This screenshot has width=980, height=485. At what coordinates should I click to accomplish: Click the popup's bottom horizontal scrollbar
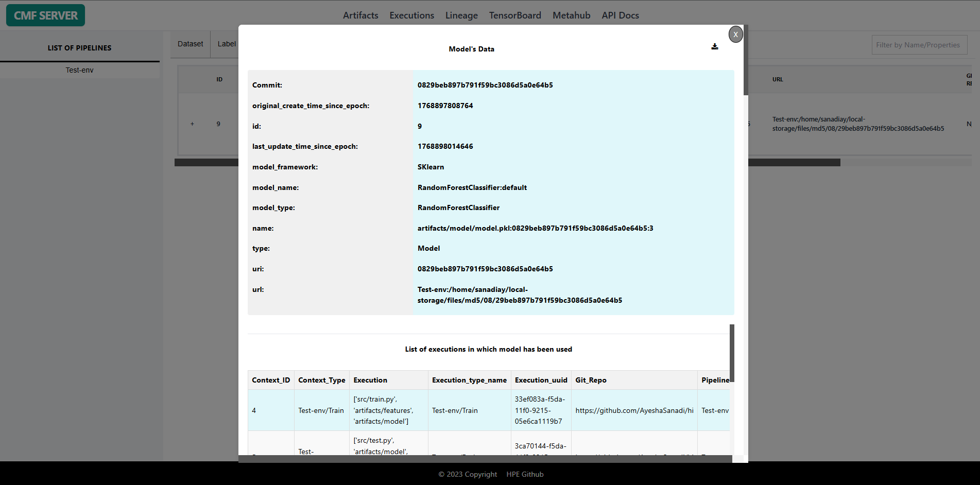(484, 459)
